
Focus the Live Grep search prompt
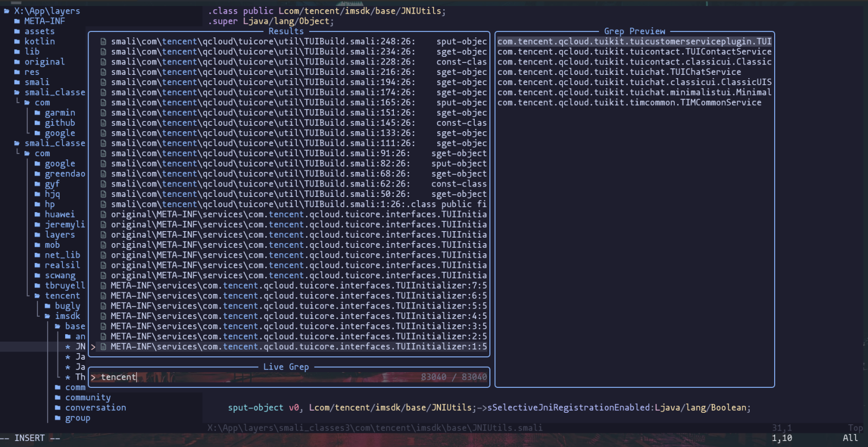tap(289, 377)
